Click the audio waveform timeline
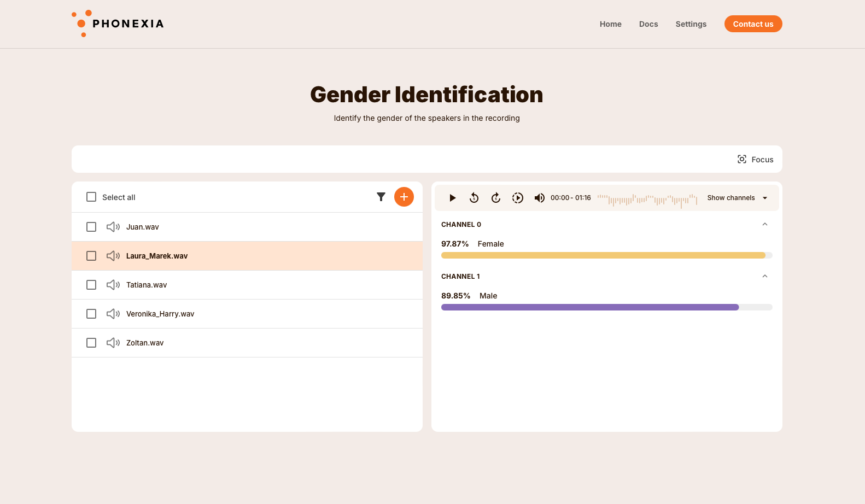 tap(647, 200)
